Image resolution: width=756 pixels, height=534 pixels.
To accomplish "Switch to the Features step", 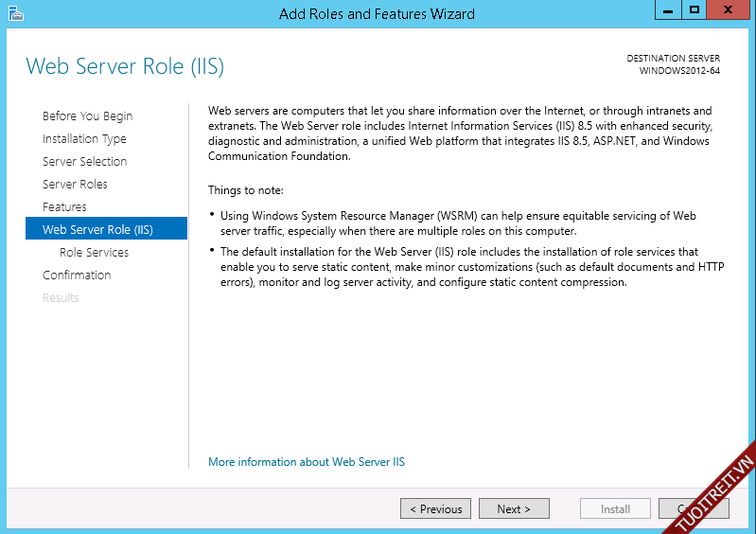I will click(x=64, y=207).
